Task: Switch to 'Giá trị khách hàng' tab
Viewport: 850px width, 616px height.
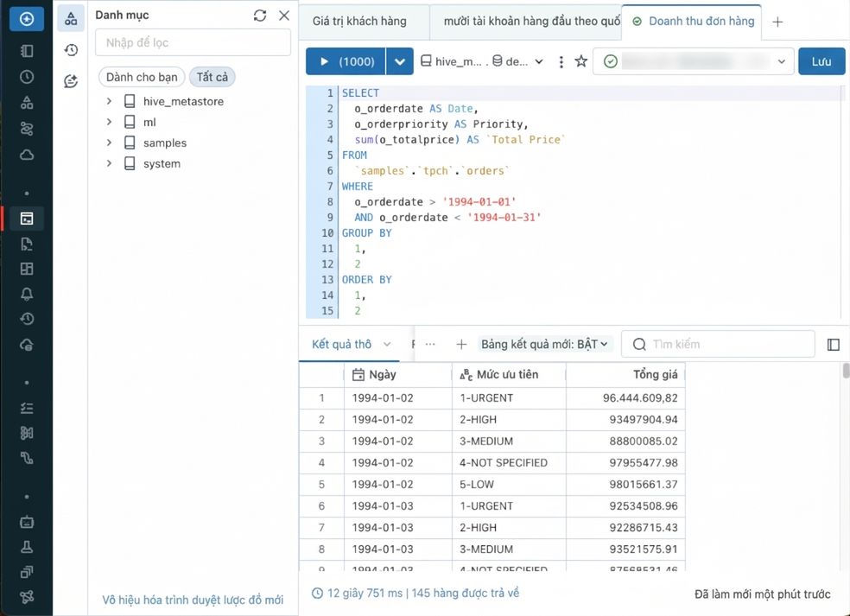Action: coord(359,21)
